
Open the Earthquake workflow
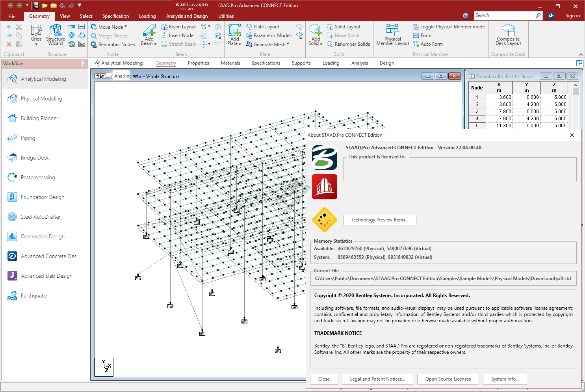45,295
